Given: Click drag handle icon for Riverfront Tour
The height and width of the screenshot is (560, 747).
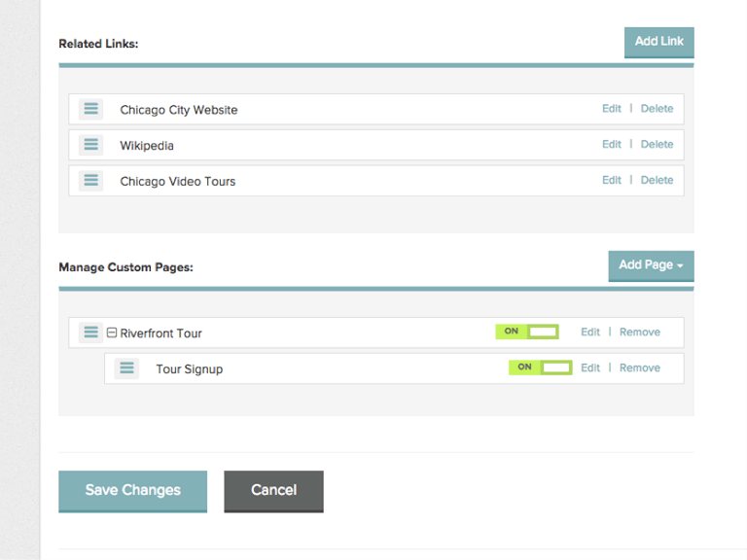Looking at the screenshot, I should [x=90, y=332].
